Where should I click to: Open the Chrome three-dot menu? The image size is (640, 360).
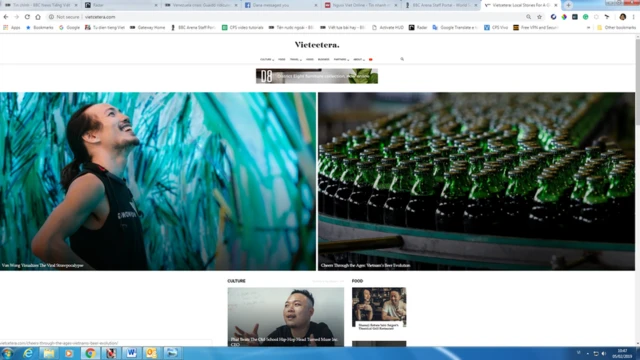tap(633, 17)
